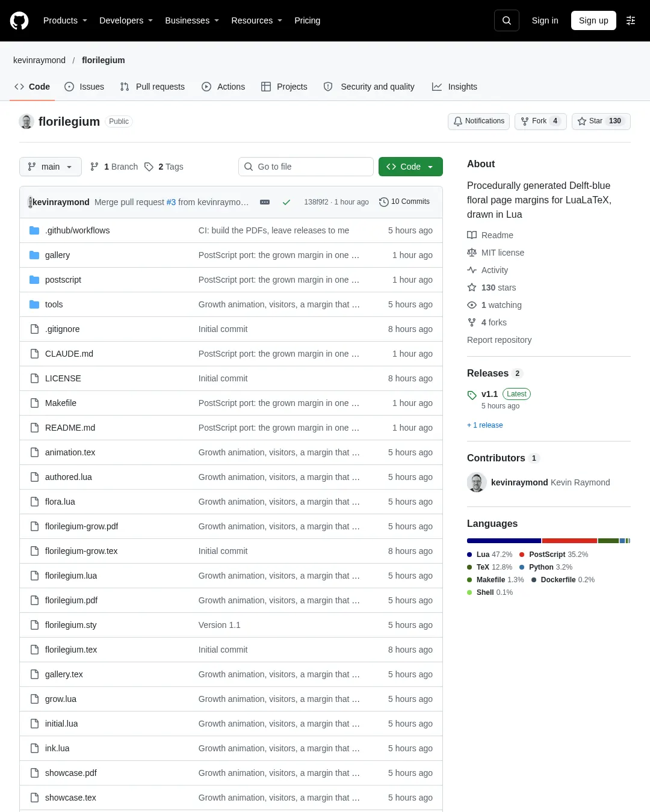Expand the Resources menu
The height and width of the screenshot is (812, 650).
point(256,20)
